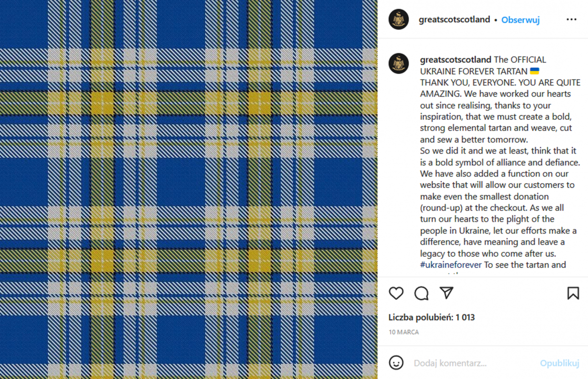Open the emoji picker smiley icon
The image size is (588, 379).
click(x=396, y=363)
